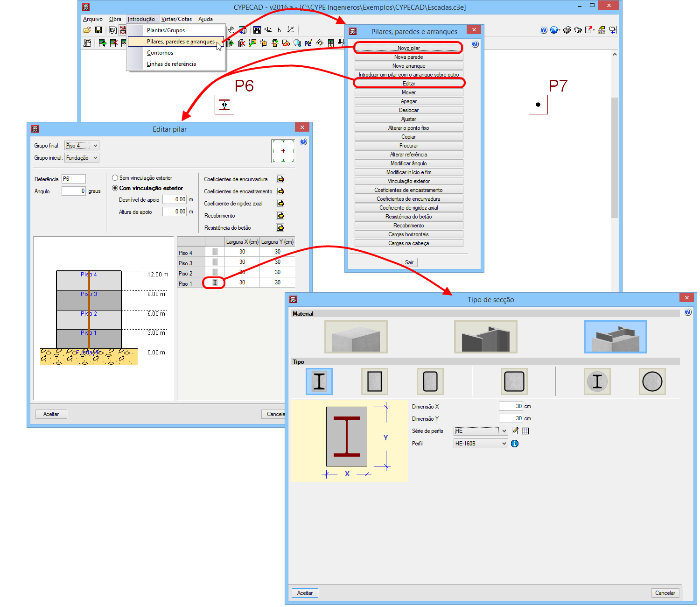Screen dimensions: 700x607
Task: Click the Nova parede button
Action: click(409, 57)
